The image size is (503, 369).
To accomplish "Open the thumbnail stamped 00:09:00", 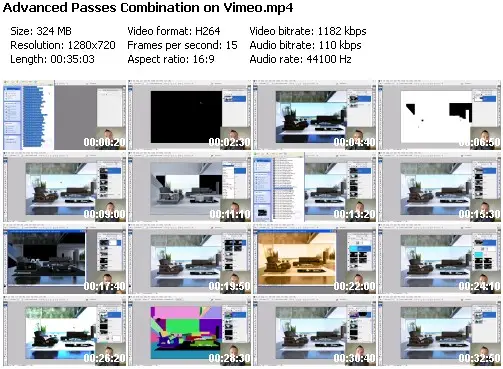I will (65, 187).
